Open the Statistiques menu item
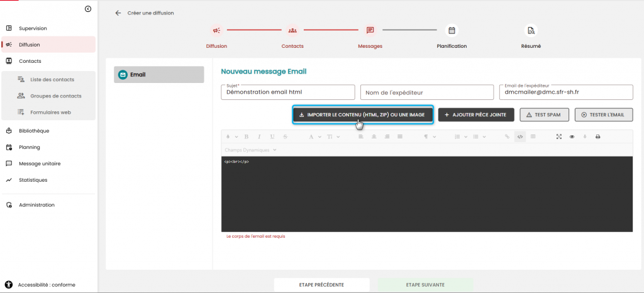This screenshot has width=644, height=293. pos(48,180)
